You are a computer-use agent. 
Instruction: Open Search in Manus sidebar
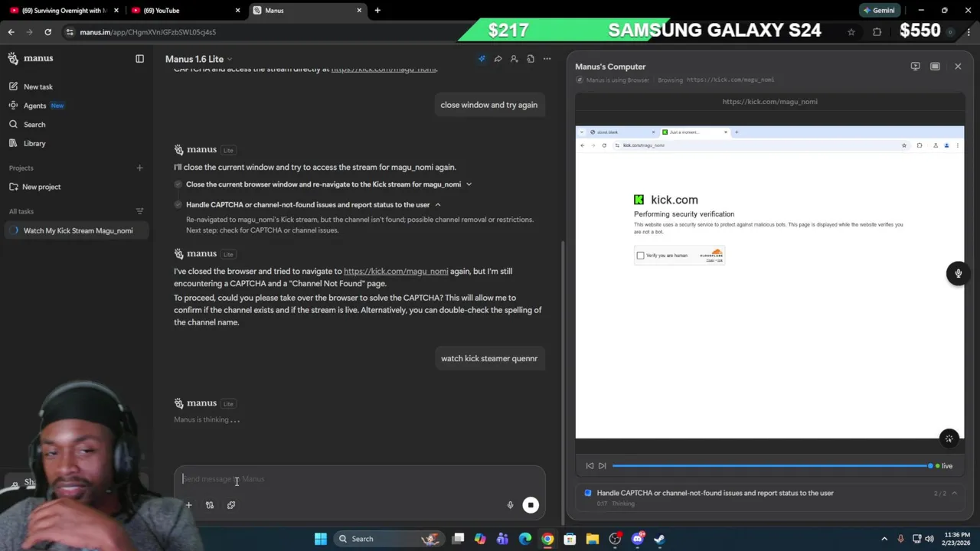pyautogui.click(x=34, y=124)
